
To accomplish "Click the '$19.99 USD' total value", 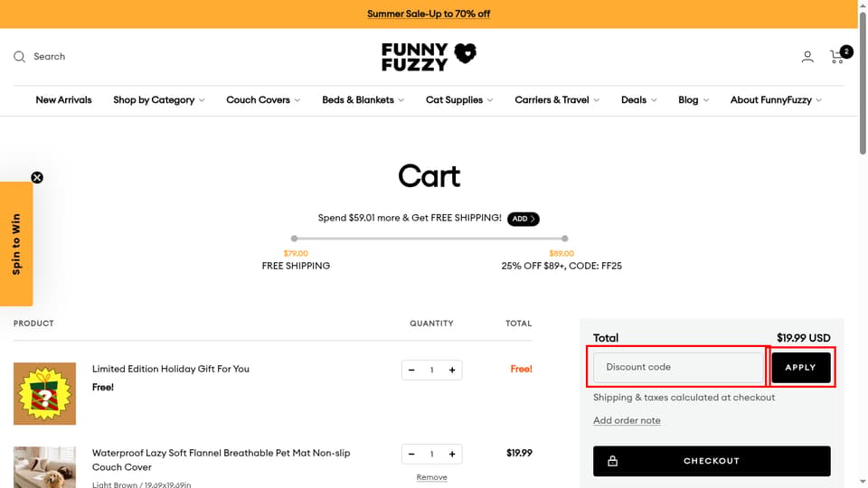I will (x=803, y=338).
